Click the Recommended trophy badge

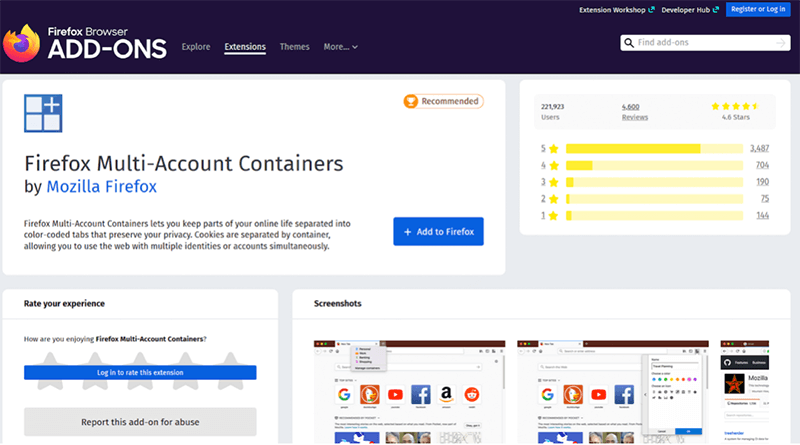(x=443, y=101)
